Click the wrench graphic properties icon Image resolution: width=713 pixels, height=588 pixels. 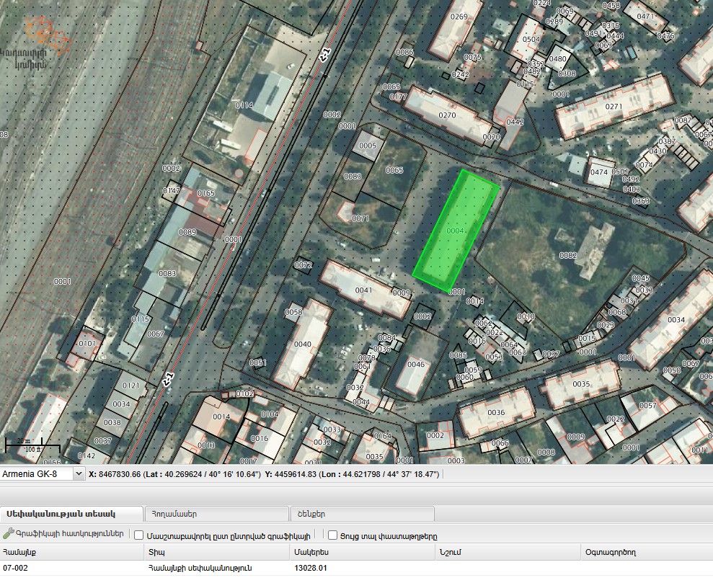(8, 533)
